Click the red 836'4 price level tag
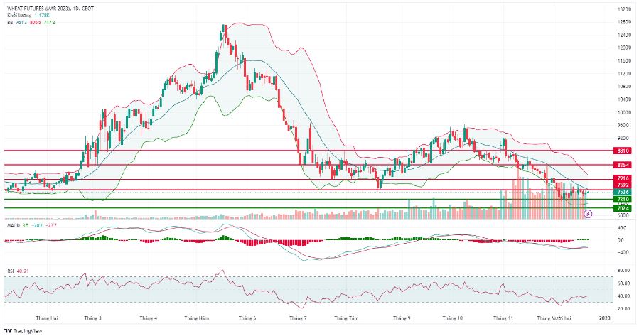 pyautogui.click(x=623, y=166)
